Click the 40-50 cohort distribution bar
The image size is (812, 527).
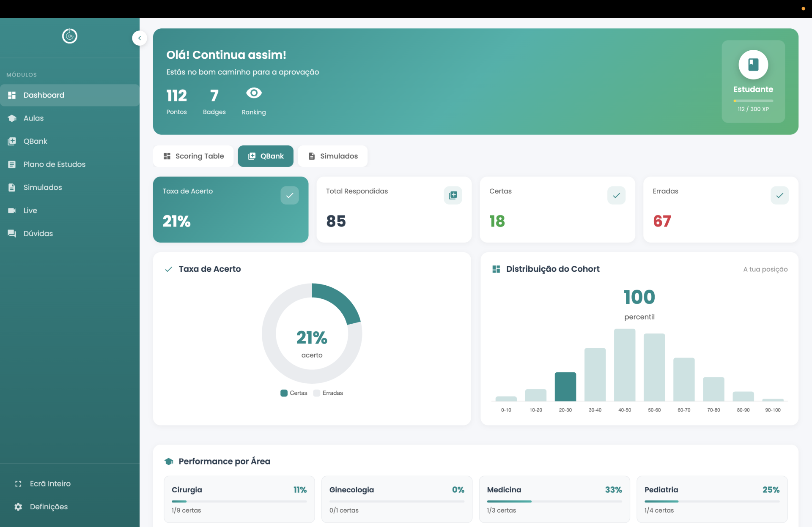click(624, 365)
